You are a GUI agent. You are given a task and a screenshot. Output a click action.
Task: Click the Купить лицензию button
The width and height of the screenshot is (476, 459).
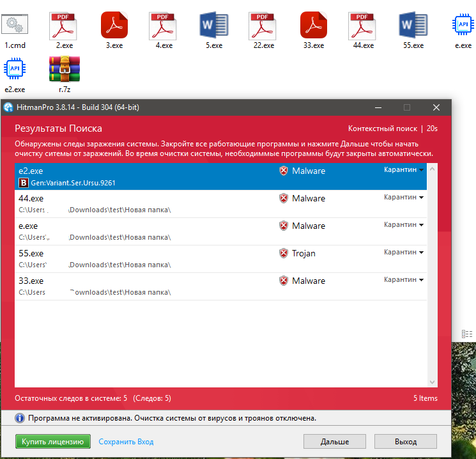tap(53, 441)
